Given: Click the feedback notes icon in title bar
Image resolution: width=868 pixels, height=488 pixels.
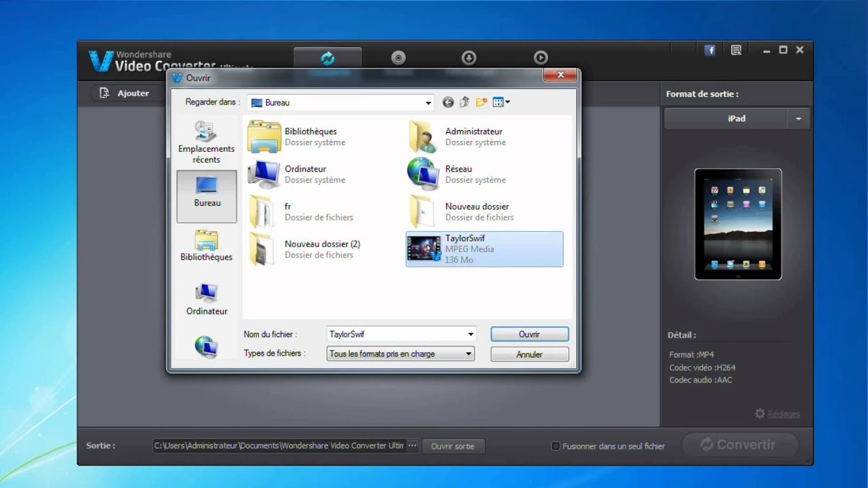Looking at the screenshot, I should pos(736,50).
